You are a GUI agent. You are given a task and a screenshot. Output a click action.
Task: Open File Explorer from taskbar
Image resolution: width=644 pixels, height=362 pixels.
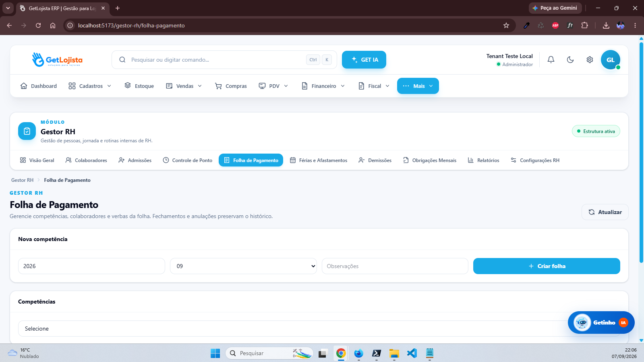point(394,353)
